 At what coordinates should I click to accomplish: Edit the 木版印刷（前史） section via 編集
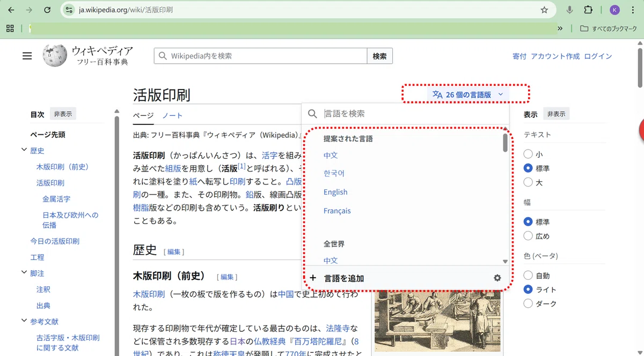(x=227, y=277)
